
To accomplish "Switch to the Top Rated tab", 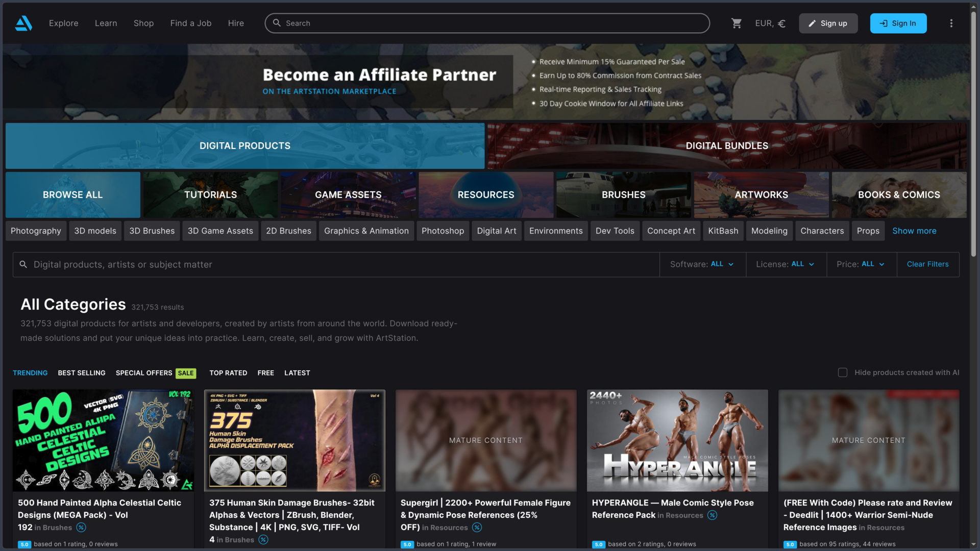I will tap(228, 373).
